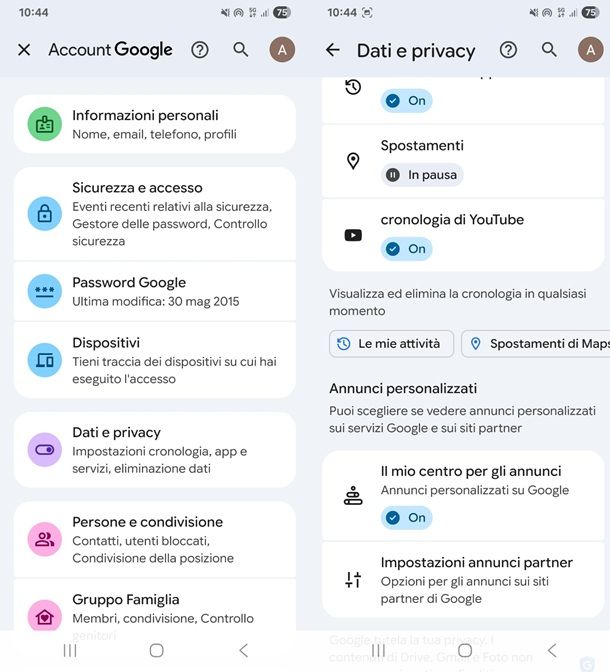Open Persone e condivisione icon

tap(45, 539)
